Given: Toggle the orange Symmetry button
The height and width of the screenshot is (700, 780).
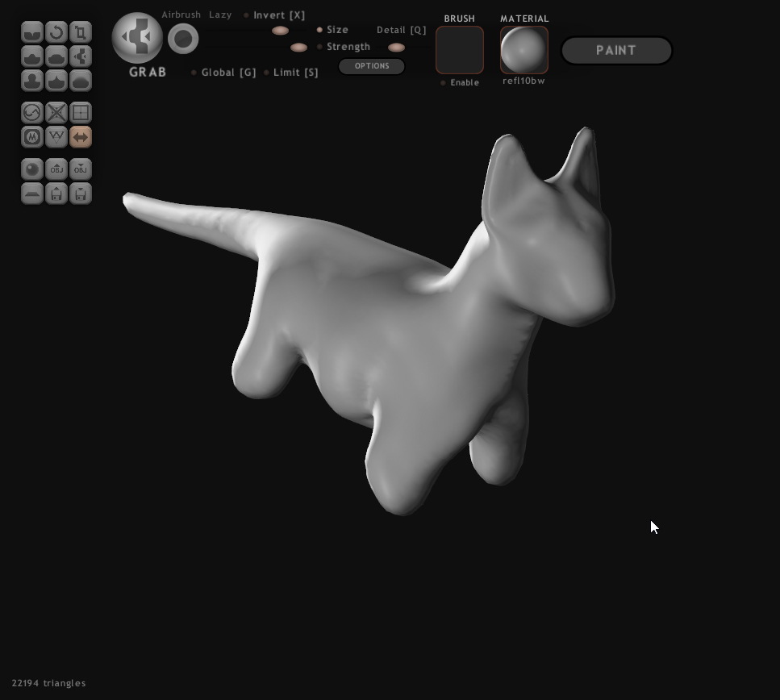Looking at the screenshot, I should 81,137.
